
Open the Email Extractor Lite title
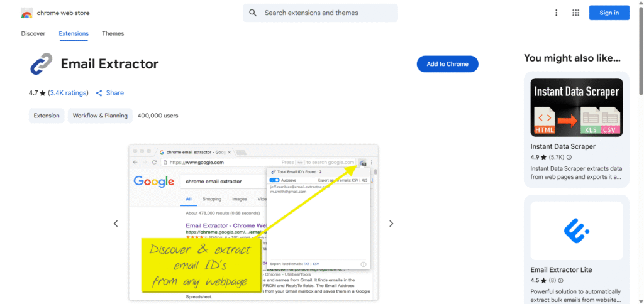click(x=561, y=270)
